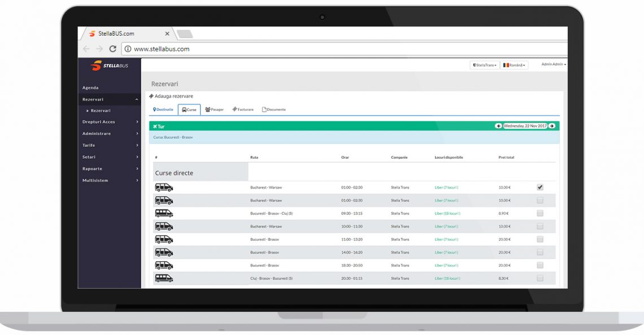The height and width of the screenshot is (335, 644).
Task: Go to previous date with left arrow
Action: (498, 126)
